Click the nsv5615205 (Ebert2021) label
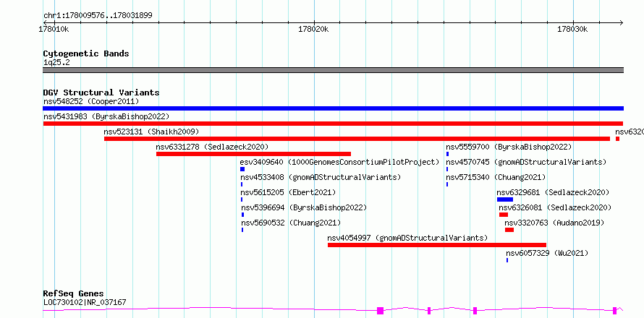 point(288,192)
